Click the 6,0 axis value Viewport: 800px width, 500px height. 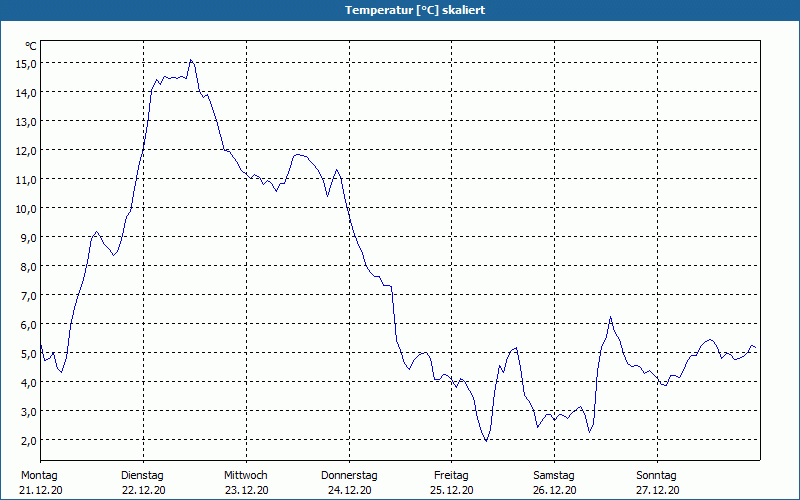29,325
